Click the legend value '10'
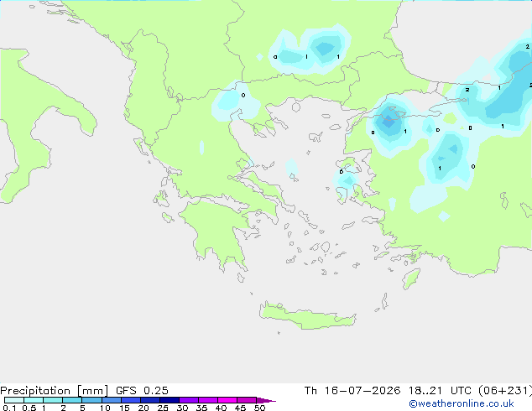The height and width of the screenshot is (411, 532). coord(105,408)
